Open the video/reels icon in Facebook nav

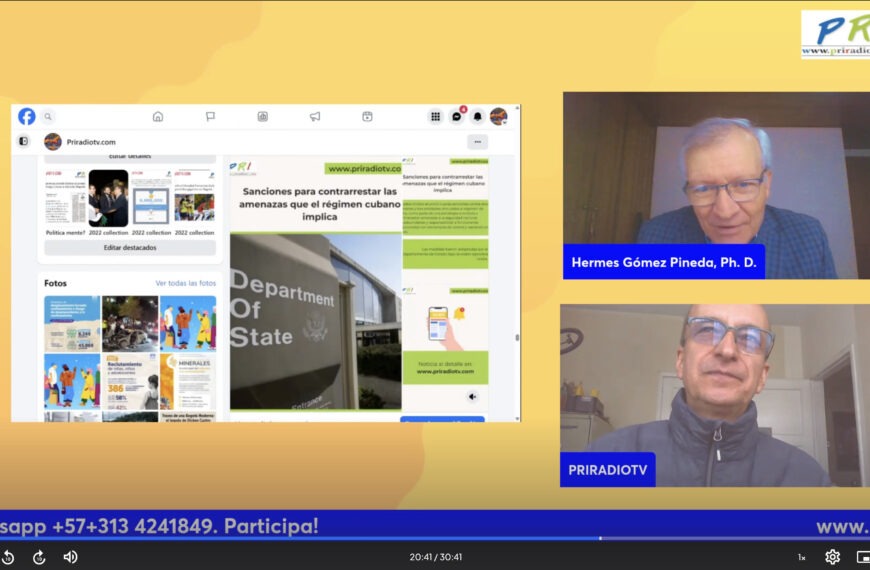click(367, 117)
